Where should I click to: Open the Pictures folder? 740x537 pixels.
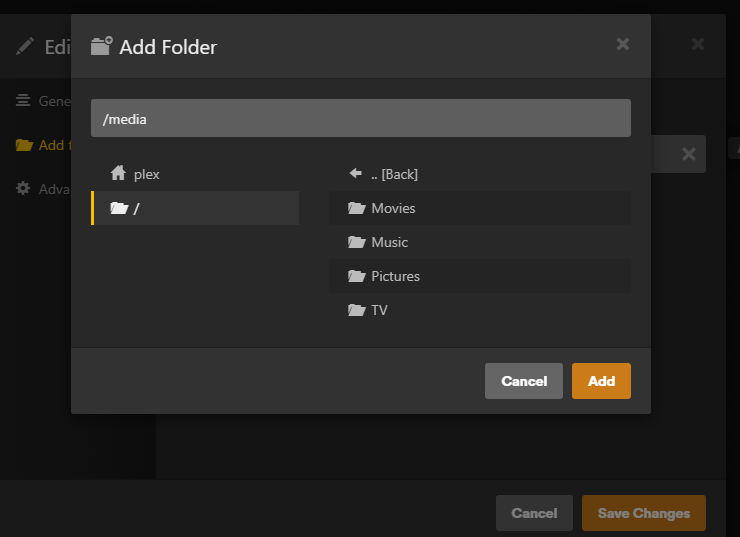pos(395,276)
